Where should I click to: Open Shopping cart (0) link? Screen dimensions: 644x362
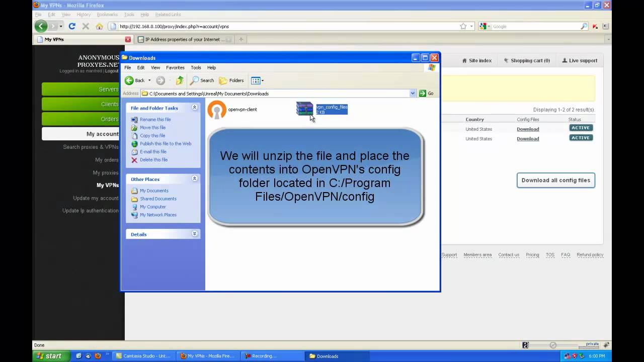coord(527,61)
